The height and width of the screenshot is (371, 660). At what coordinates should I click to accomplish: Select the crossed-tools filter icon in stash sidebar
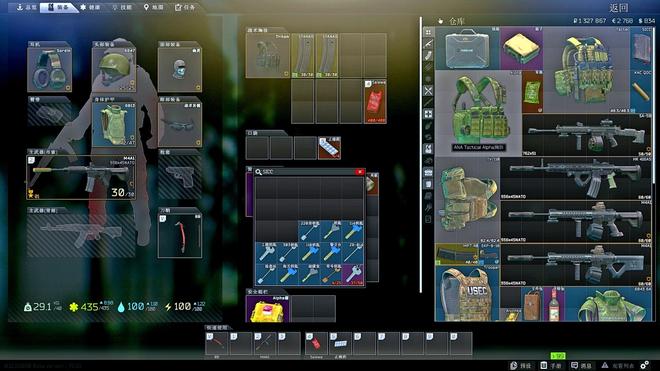click(428, 90)
